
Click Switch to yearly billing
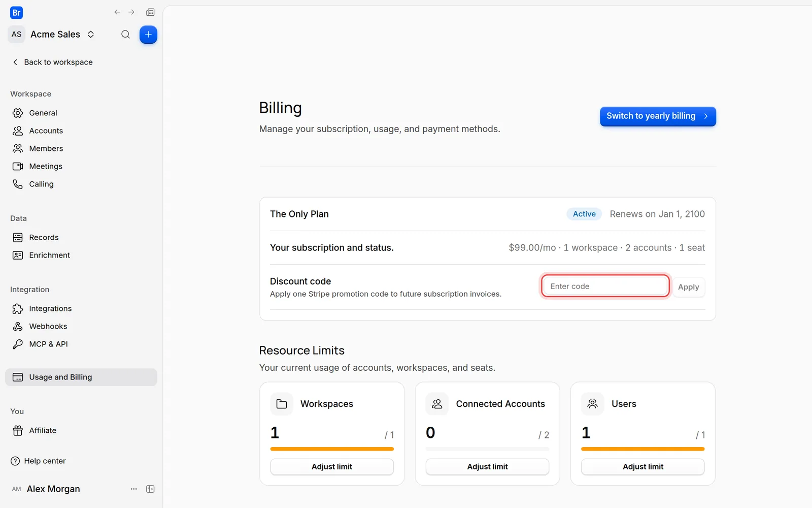(x=658, y=116)
